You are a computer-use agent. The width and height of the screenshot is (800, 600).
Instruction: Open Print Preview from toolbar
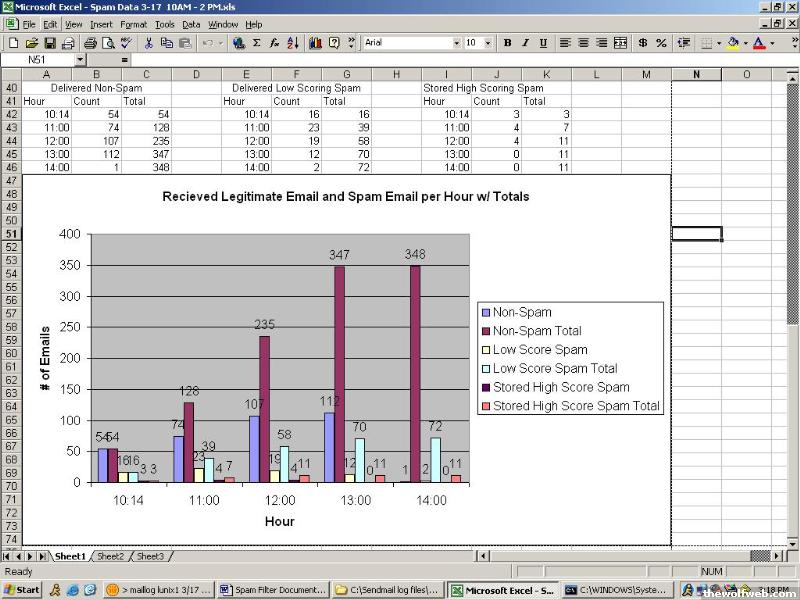coord(107,43)
